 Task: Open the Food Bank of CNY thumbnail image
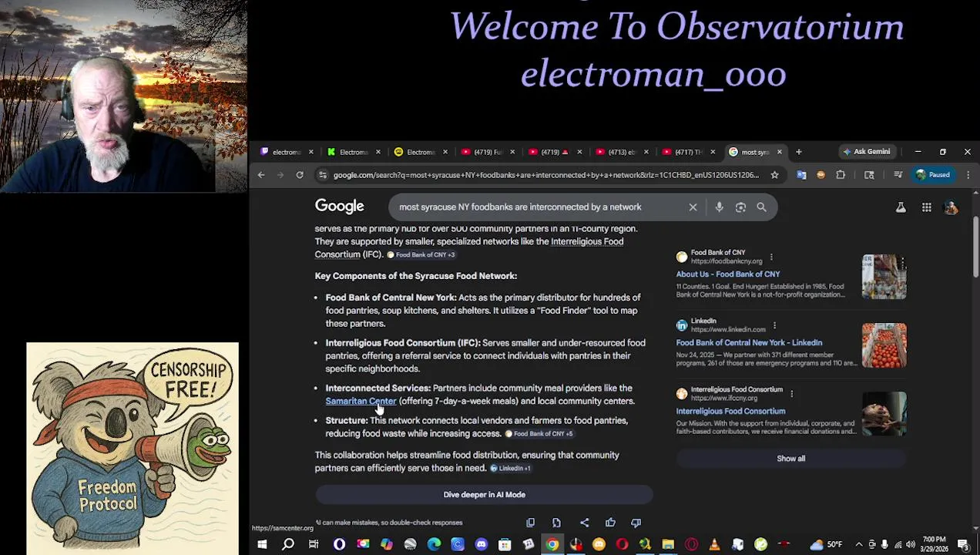[x=884, y=277]
